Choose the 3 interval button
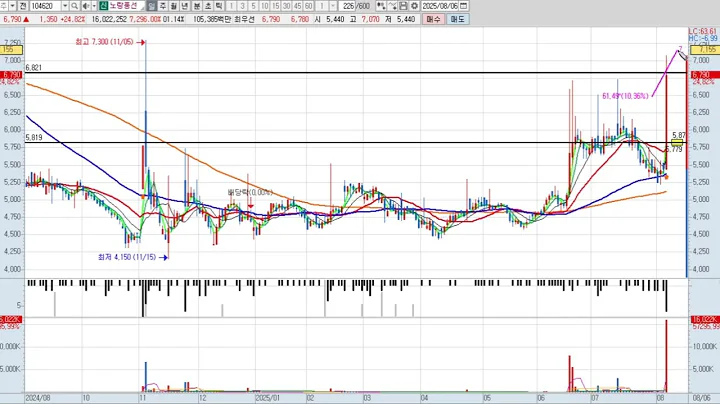This screenshot has height=404, width=720. coord(242,6)
